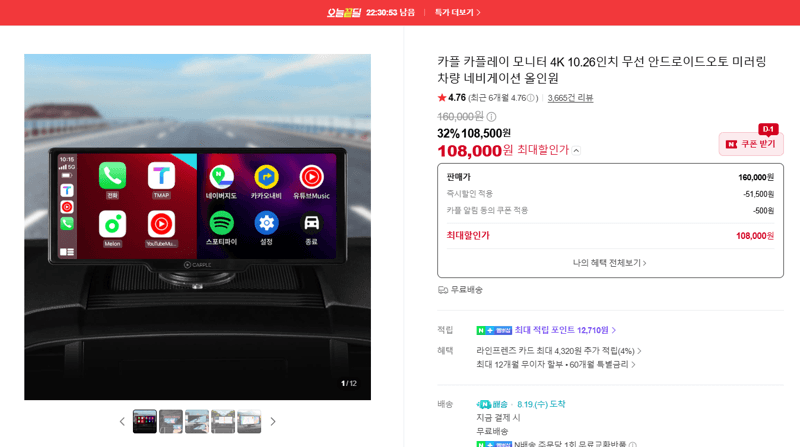The image size is (800, 447).
Task: Open the 특가 더보기 link in banner
Action: pos(457,12)
